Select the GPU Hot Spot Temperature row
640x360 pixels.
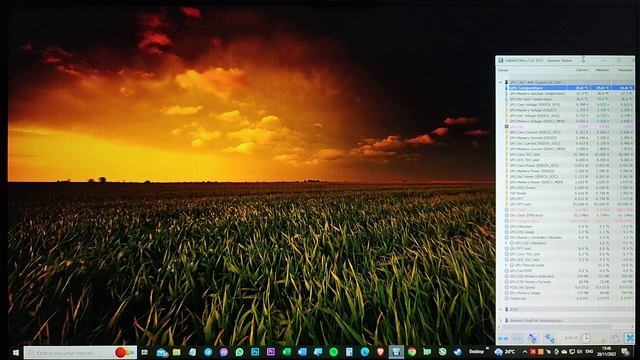[569, 99]
